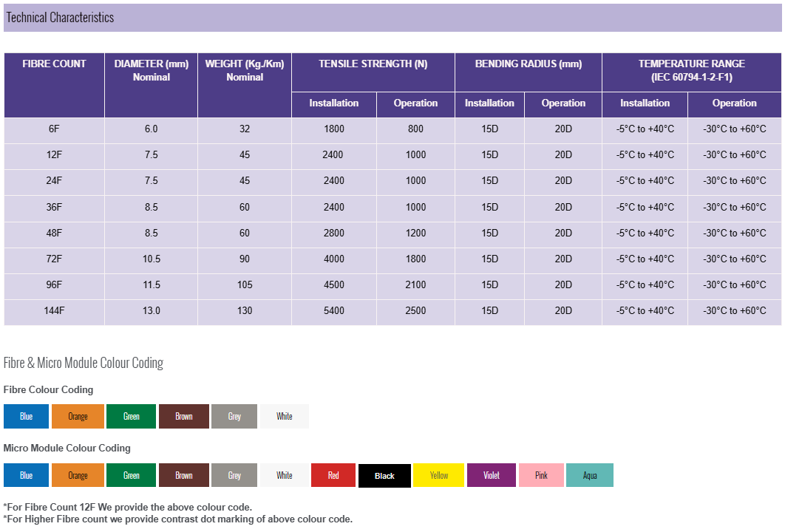
Task: Click the 105 weight value
Action: 245,284
